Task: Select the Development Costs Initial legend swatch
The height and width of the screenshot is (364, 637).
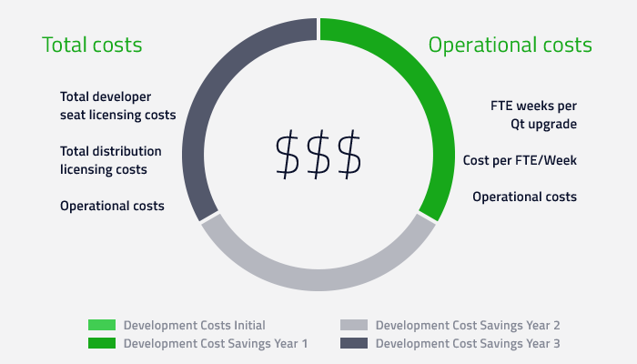Action: [101, 325]
